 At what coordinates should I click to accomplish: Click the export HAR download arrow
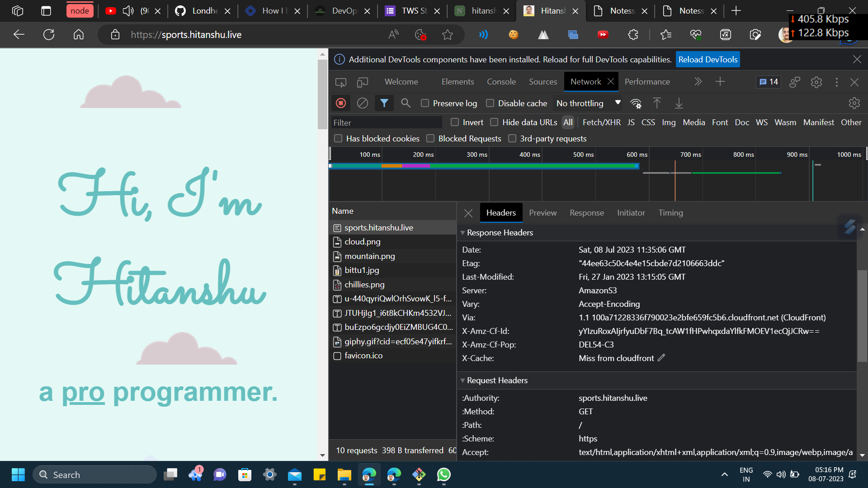[x=679, y=103]
